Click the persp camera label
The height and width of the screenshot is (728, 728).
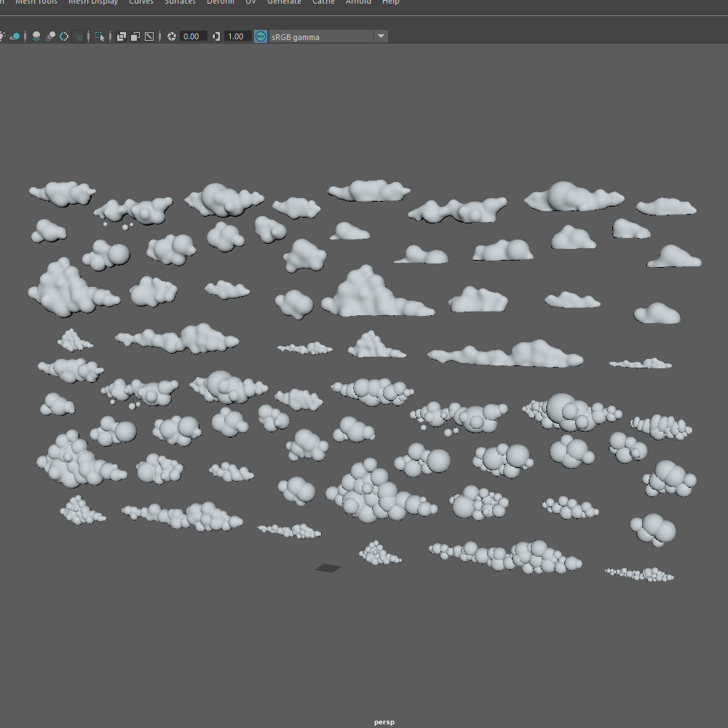pos(384,722)
